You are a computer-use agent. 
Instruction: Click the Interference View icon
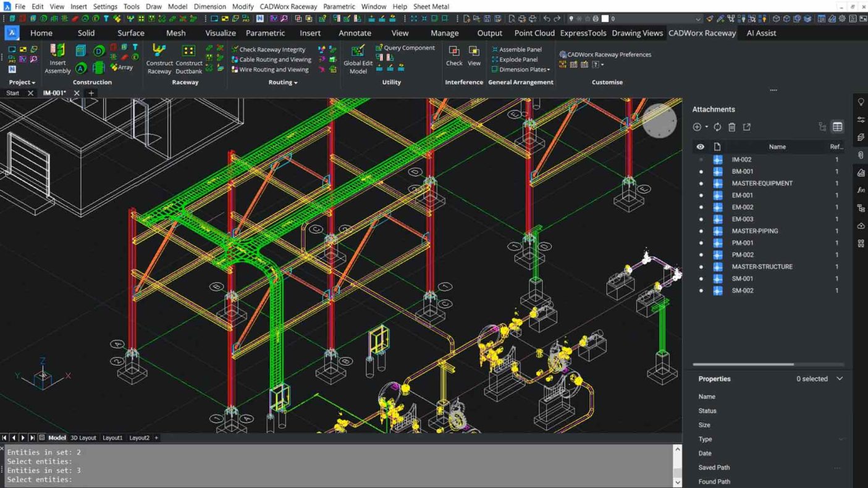(x=474, y=52)
